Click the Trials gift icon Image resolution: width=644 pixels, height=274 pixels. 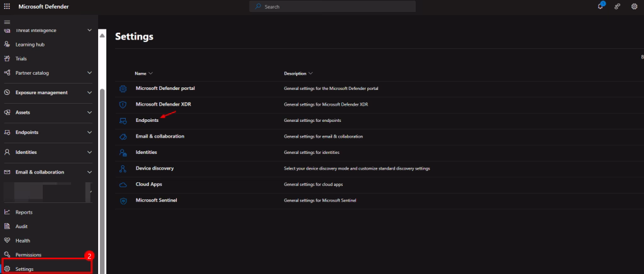tap(7, 58)
